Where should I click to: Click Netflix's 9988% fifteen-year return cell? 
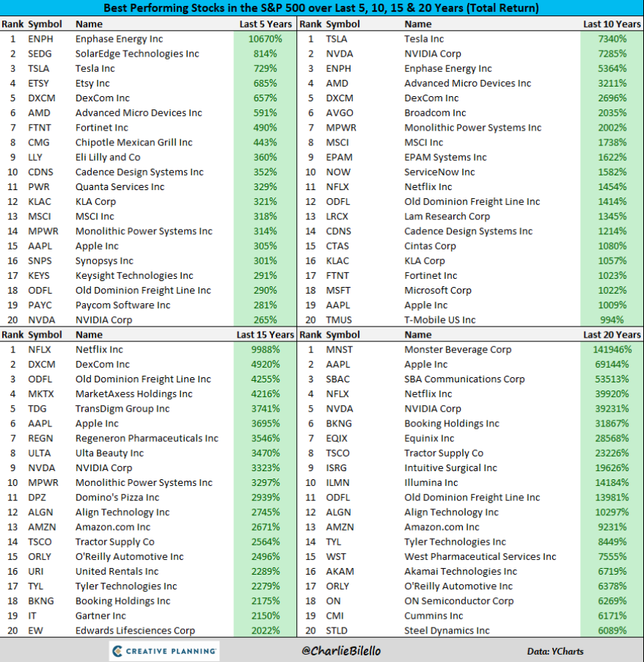[x=266, y=349]
